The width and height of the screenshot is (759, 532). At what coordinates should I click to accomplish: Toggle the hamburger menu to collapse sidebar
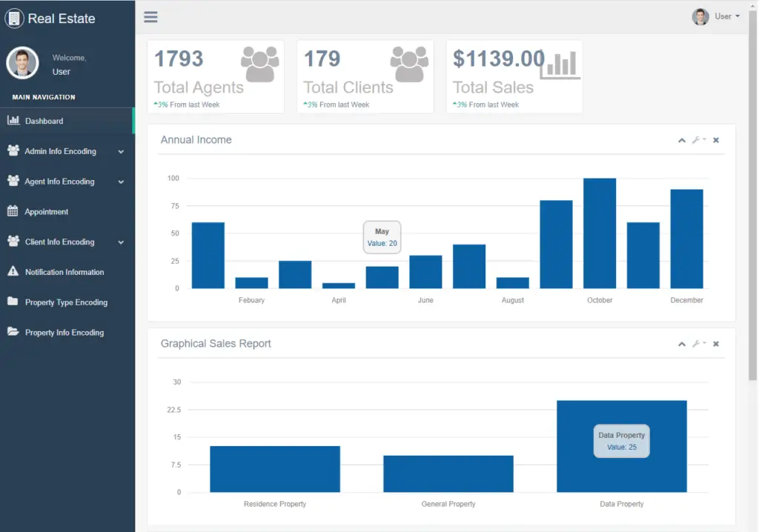[x=150, y=16]
